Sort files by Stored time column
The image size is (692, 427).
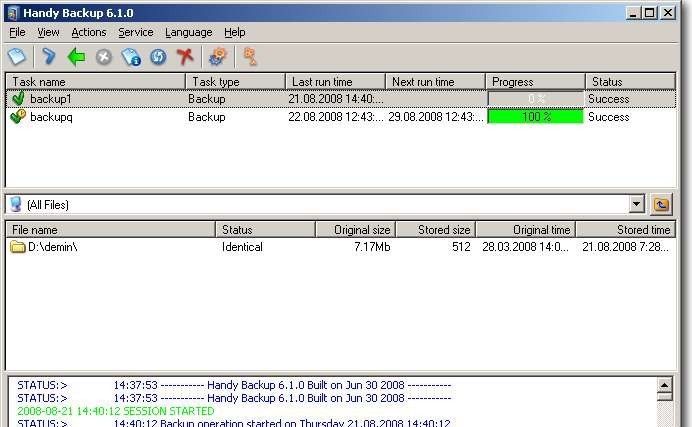click(626, 230)
